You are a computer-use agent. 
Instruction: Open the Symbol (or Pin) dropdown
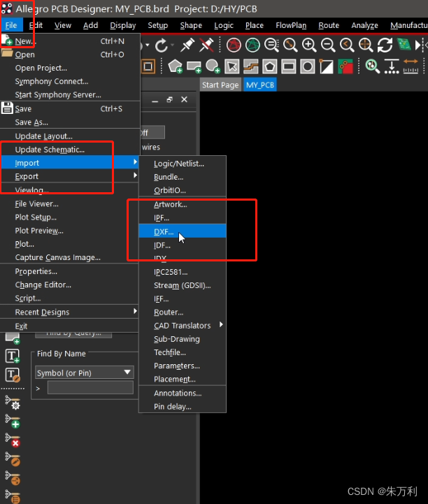pos(85,373)
